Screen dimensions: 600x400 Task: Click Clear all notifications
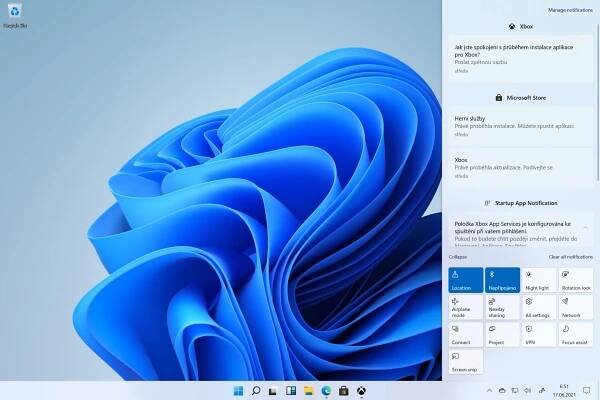pyautogui.click(x=569, y=258)
